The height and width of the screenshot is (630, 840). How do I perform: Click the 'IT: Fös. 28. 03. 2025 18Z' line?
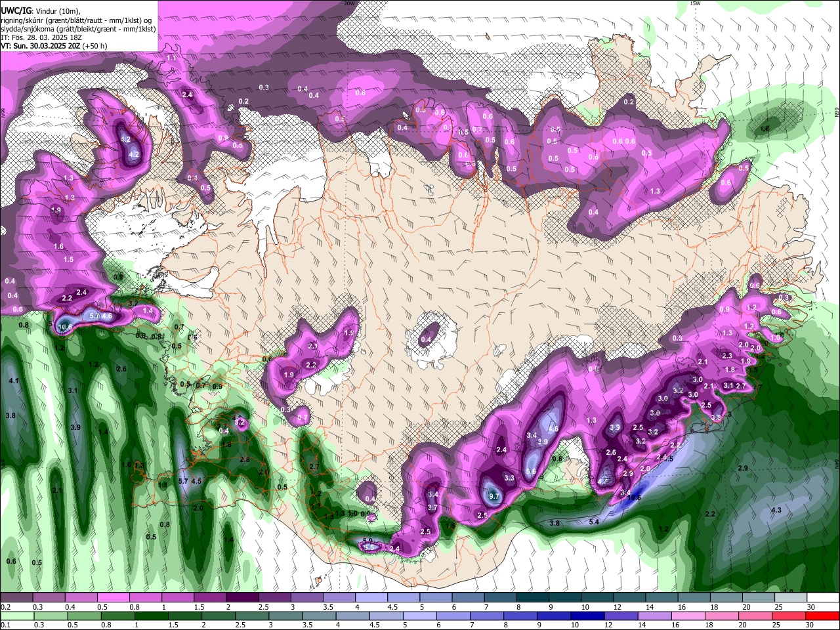tap(41, 37)
